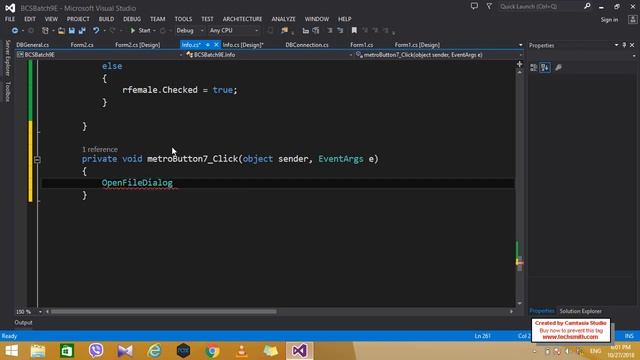640x360 pixels.
Task: Undo the last edit via toolbar
Action: pos(96,31)
